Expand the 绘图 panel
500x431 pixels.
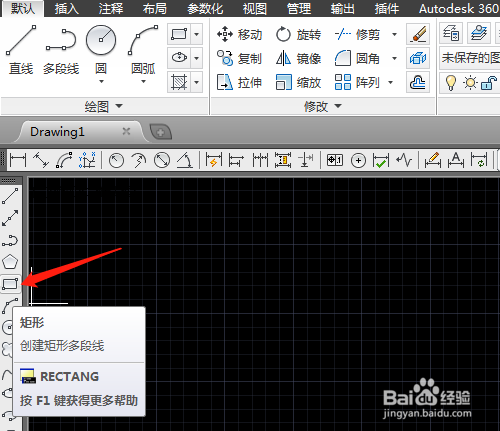coord(103,107)
